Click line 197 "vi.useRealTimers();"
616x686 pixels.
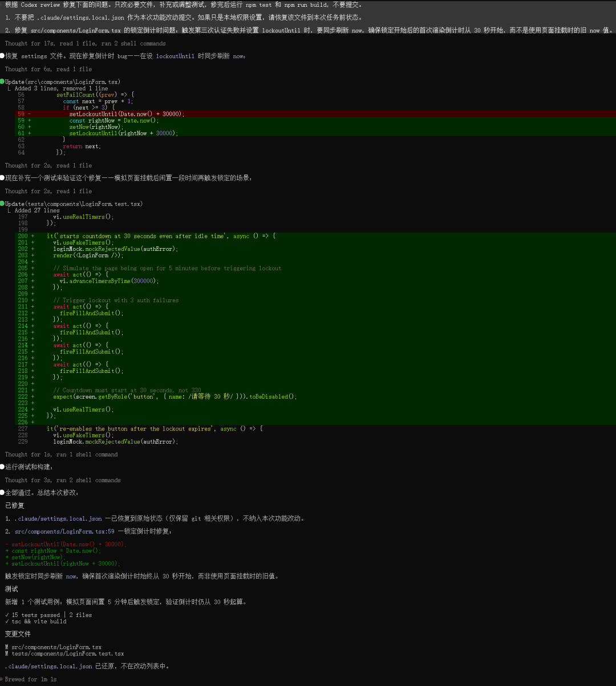[x=83, y=217]
